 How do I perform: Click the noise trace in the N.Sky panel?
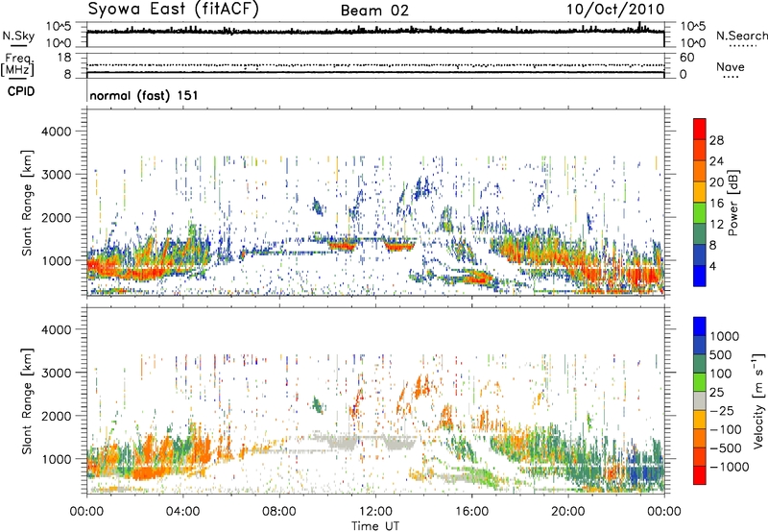click(x=375, y=31)
